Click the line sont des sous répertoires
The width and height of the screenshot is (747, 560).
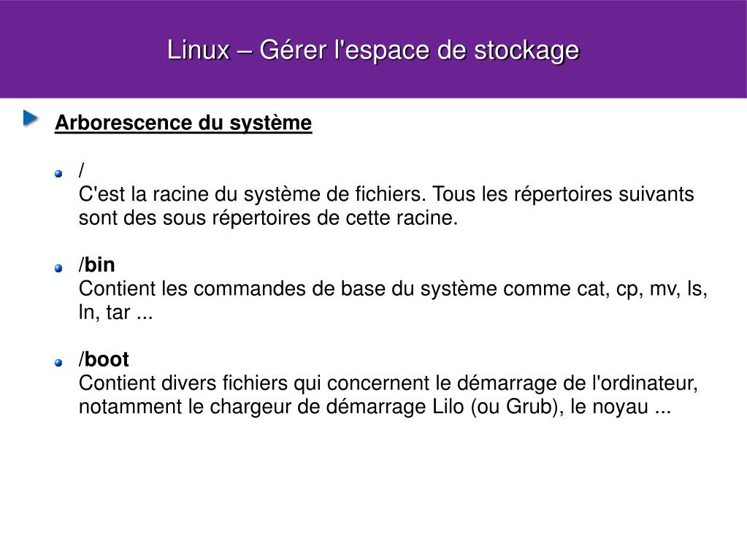(268, 218)
